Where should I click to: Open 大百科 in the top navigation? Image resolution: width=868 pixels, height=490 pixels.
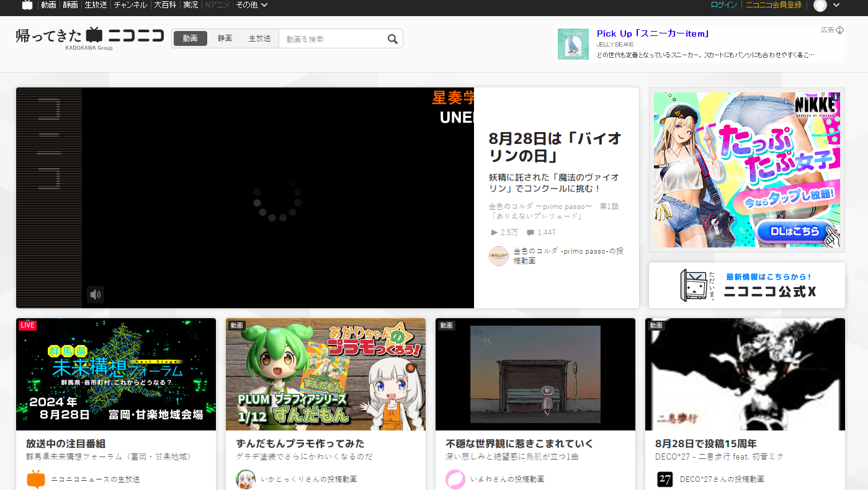click(166, 5)
